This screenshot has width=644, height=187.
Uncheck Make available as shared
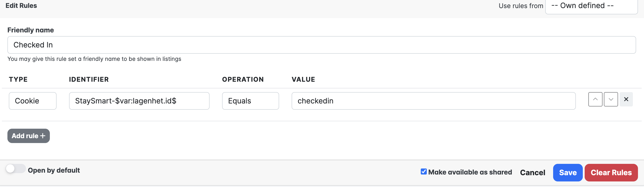coord(424,171)
